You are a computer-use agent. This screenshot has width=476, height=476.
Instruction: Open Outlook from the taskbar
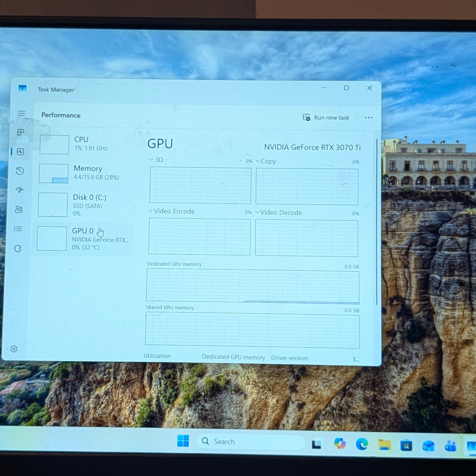[x=428, y=446]
